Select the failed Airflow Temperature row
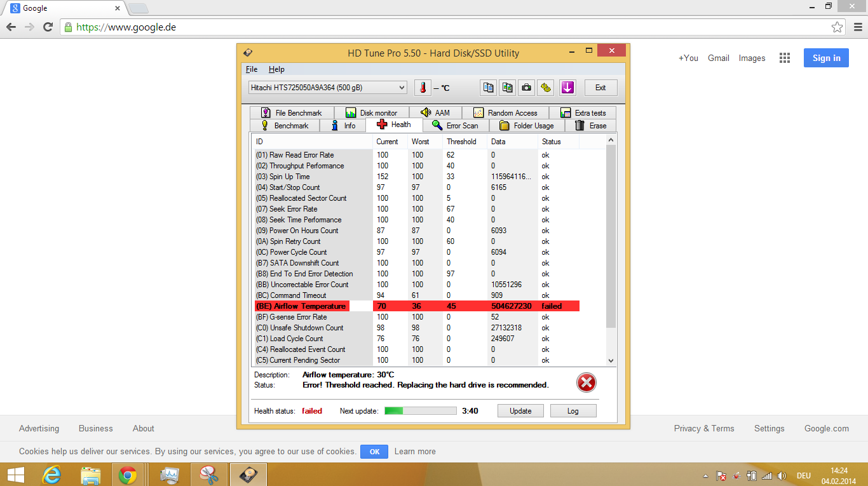Viewport: 868px width, 486px height. pos(417,306)
